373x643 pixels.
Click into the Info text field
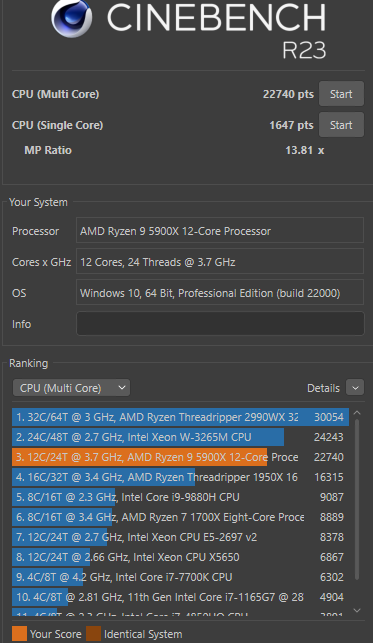[220, 324]
